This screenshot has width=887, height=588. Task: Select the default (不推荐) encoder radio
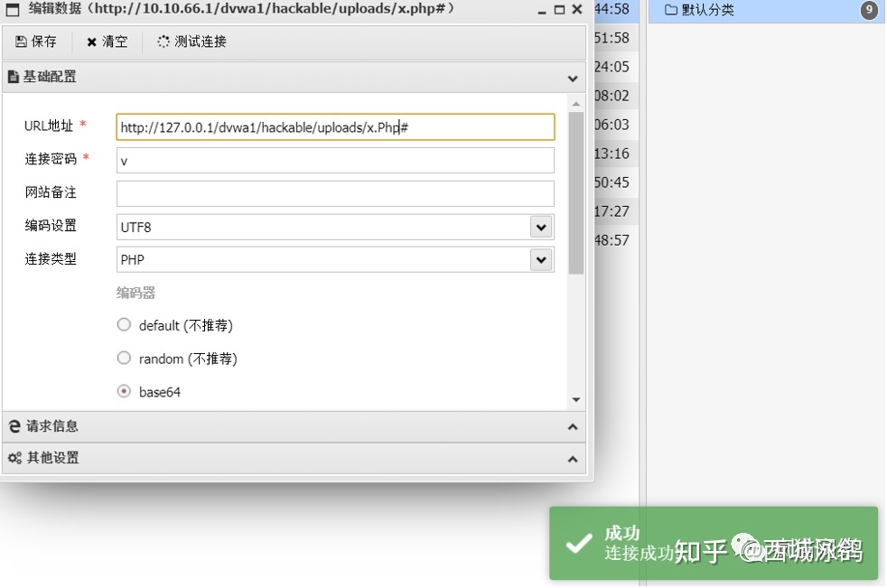coord(124,325)
